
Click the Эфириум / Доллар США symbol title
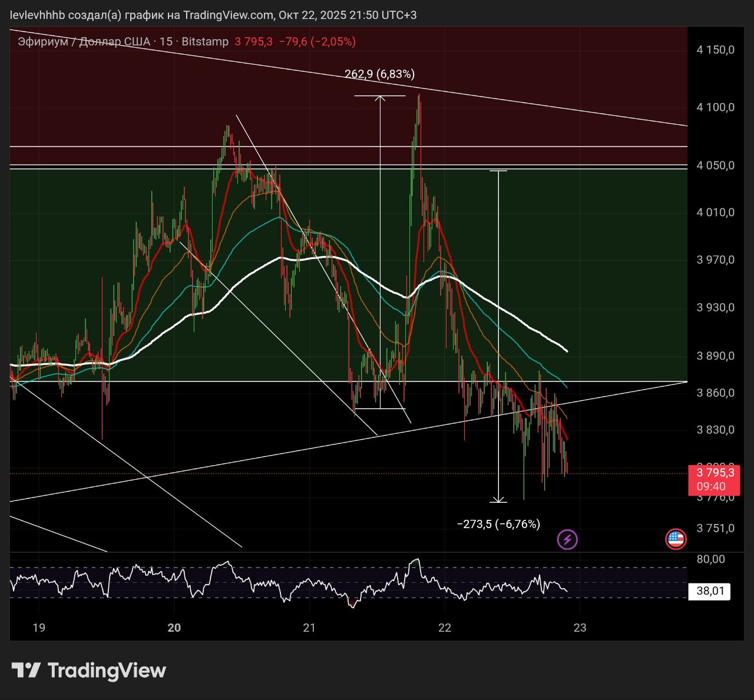[x=84, y=41]
